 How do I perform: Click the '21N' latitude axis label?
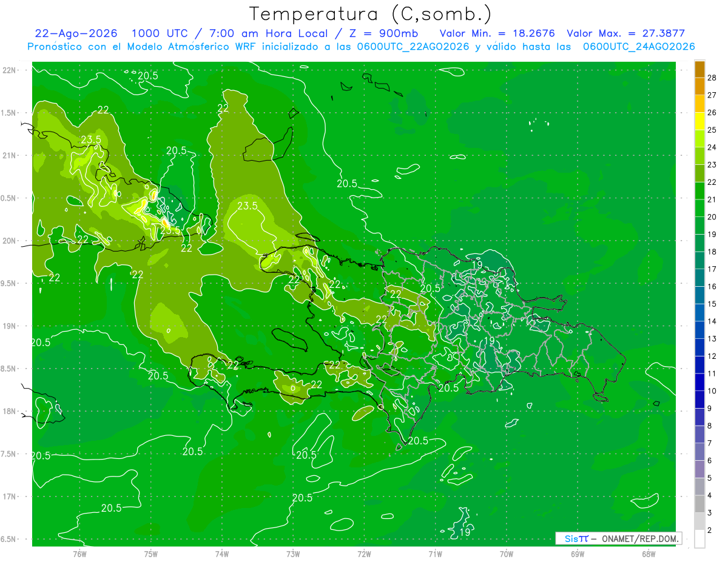(x=10, y=155)
